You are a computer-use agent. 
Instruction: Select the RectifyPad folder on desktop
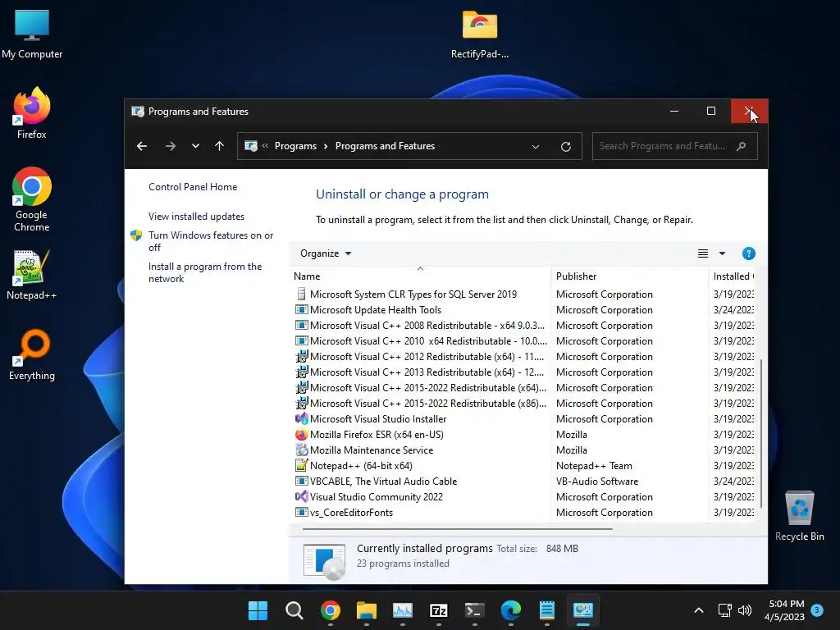479,34
